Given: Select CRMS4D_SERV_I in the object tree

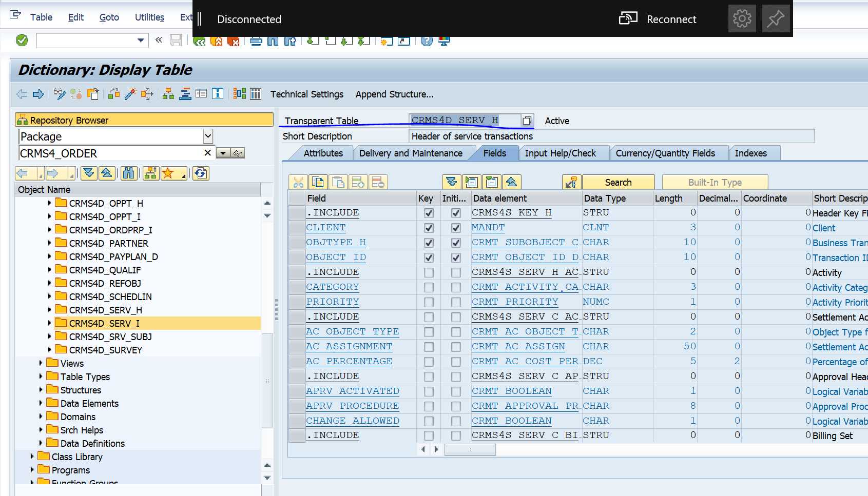Looking at the screenshot, I should tap(104, 323).
